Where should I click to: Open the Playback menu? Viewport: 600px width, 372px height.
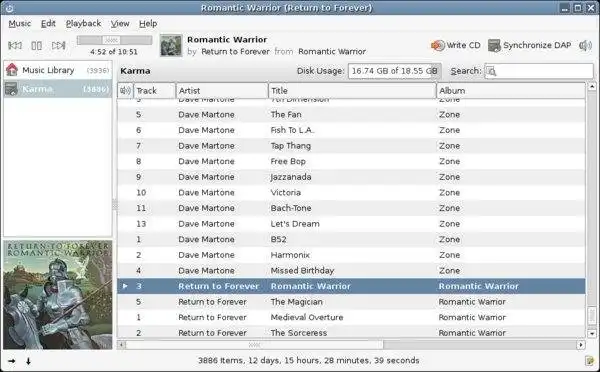click(x=83, y=24)
